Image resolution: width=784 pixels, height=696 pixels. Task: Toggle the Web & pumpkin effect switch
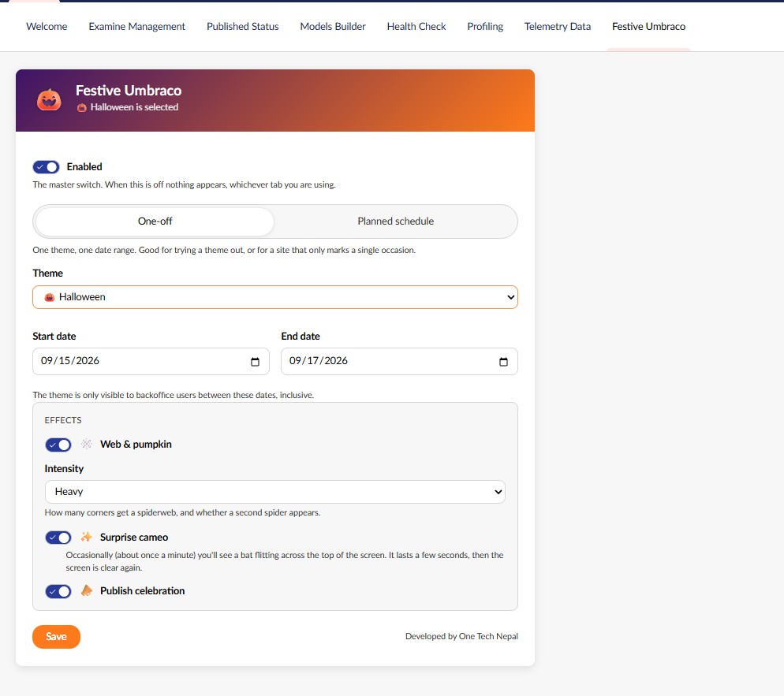click(x=58, y=445)
